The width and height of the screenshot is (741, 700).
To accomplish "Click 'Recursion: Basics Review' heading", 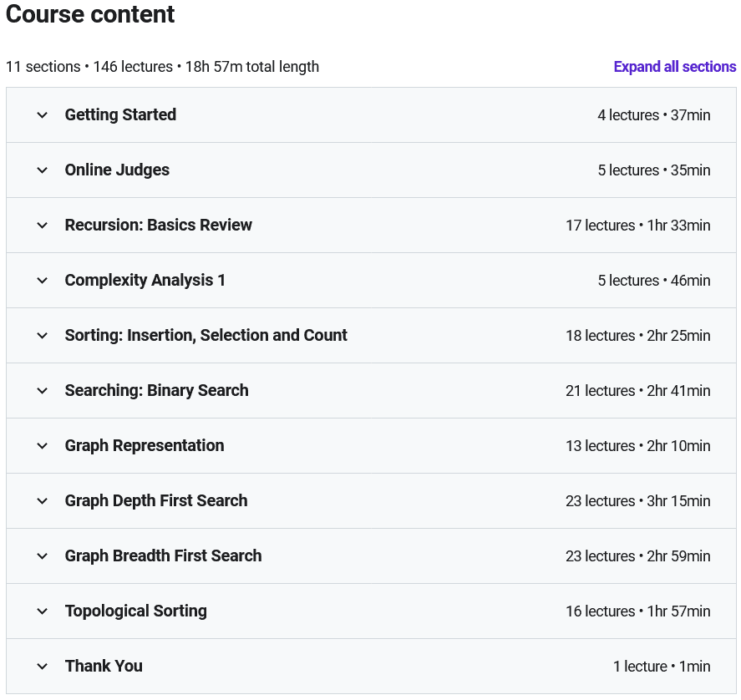I will [158, 226].
